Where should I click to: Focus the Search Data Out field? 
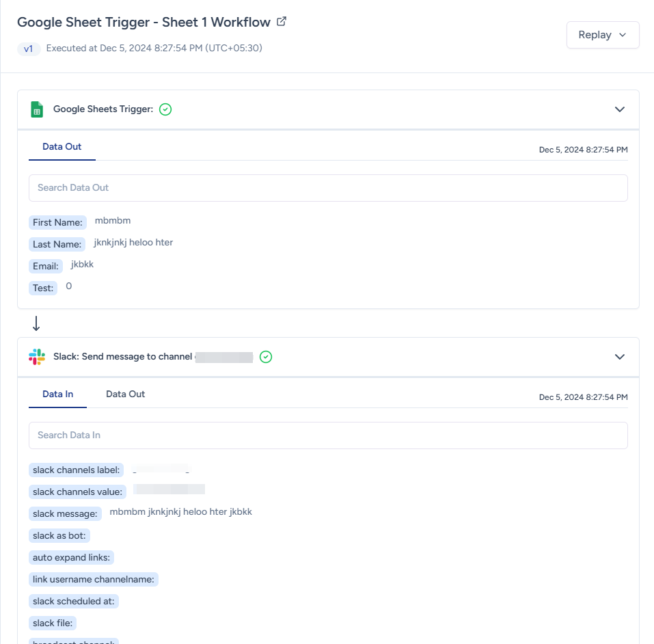click(328, 188)
